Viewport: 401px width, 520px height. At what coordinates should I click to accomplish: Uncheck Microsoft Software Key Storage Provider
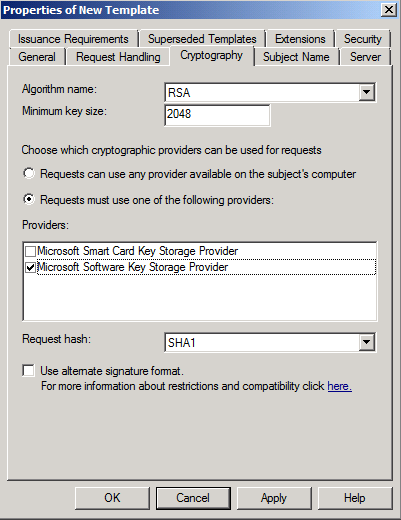[30, 267]
